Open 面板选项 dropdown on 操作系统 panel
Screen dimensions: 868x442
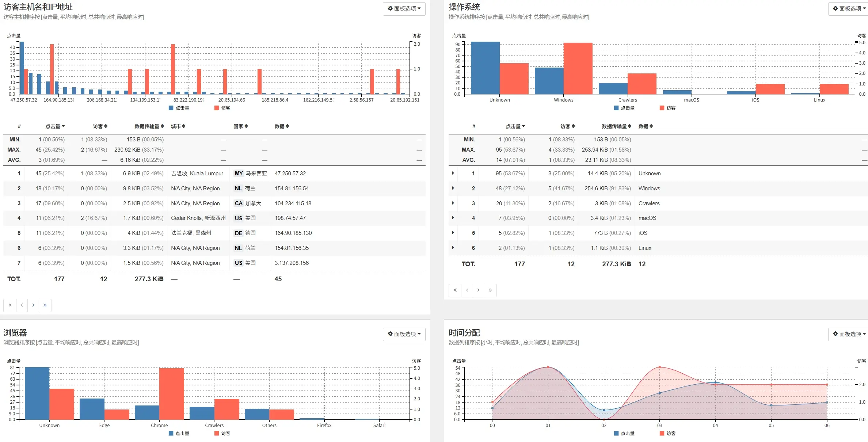point(848,9)
